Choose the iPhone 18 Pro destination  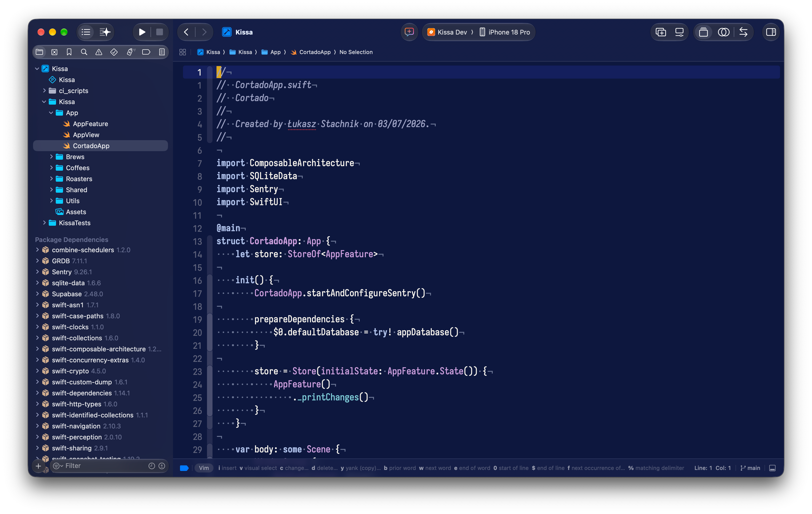[504, 32]
